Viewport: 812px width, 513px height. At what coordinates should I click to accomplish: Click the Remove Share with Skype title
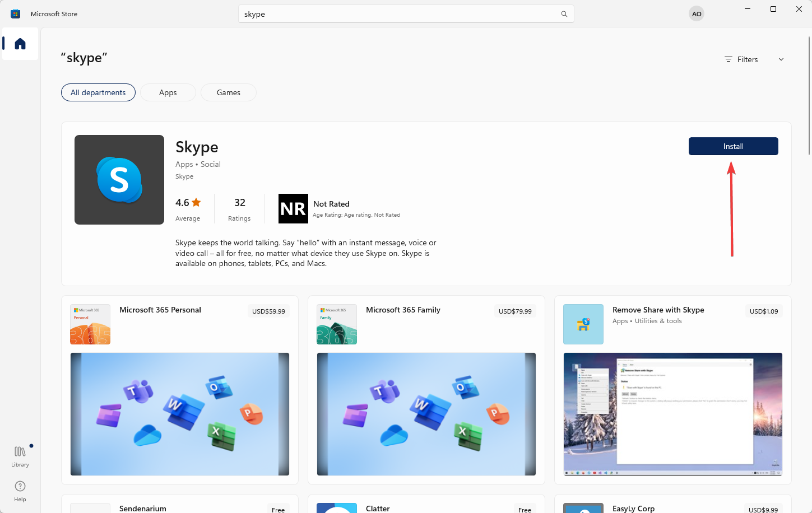pyautogui.click(x=658, y=310)
